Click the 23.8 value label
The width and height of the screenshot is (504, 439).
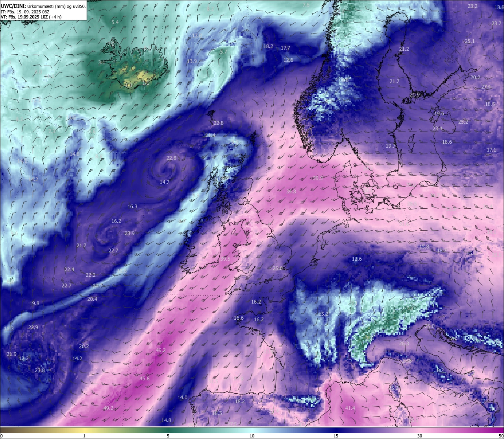(40, 370)
